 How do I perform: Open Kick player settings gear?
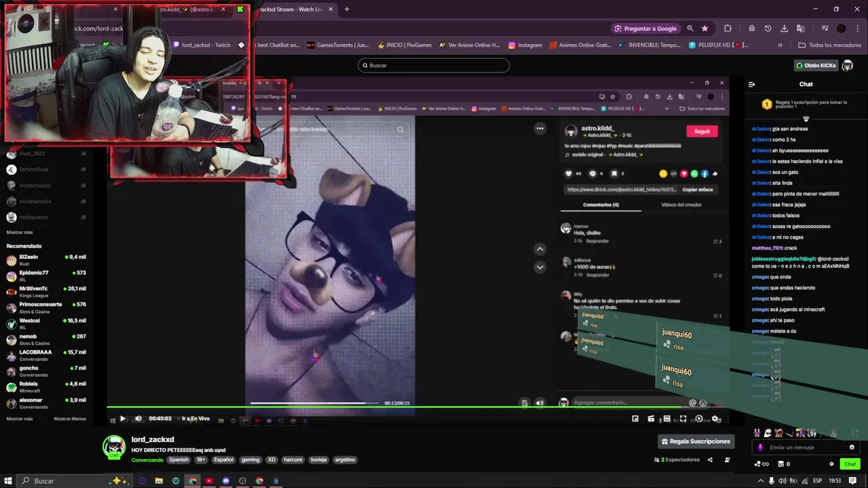point(715,419)
